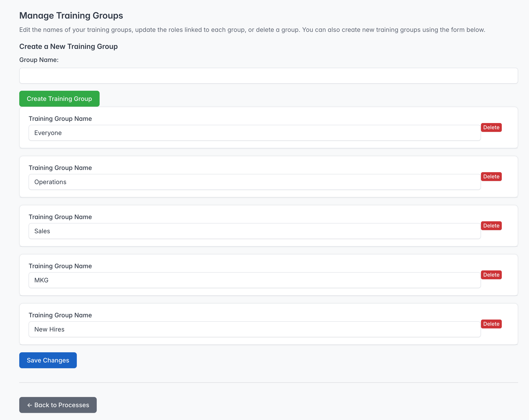
Task: Delete the New Hires training group
Action: (491, 324)
